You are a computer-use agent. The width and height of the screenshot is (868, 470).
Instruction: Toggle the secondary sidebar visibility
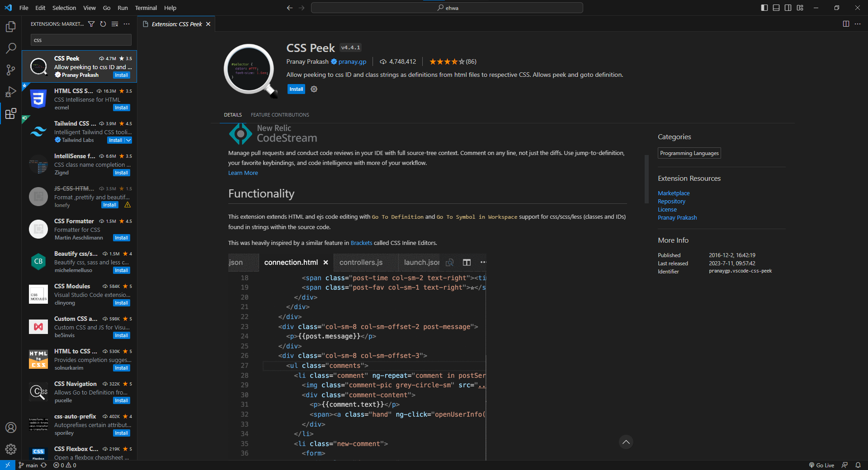coord(788,8)
